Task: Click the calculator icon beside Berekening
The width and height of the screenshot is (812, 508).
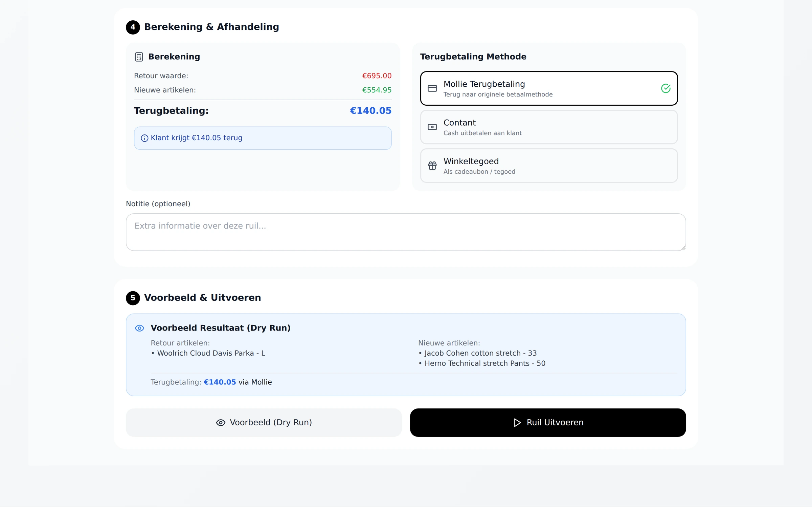Action: tap(139, 57)
